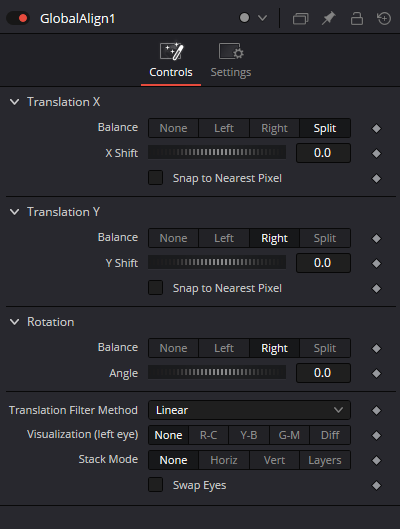Click the X Shift slider track
The width and height of the screenshot is (400, 529).
217,153
